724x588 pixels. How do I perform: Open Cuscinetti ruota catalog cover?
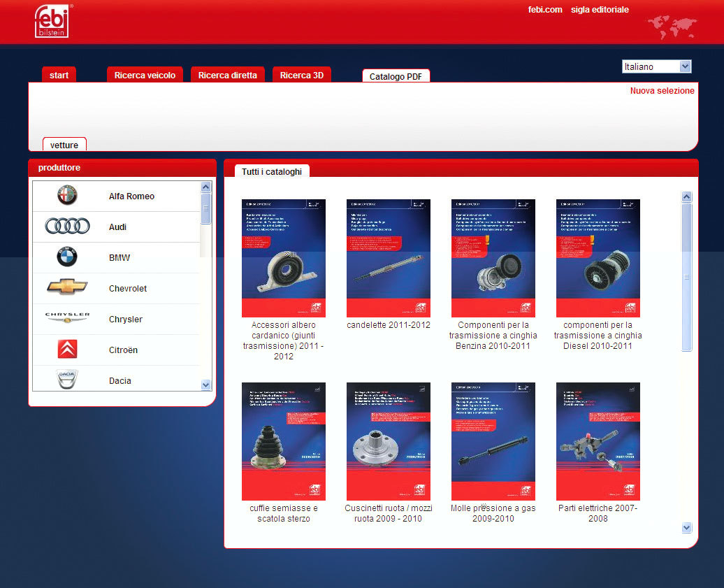coord(389,441)
